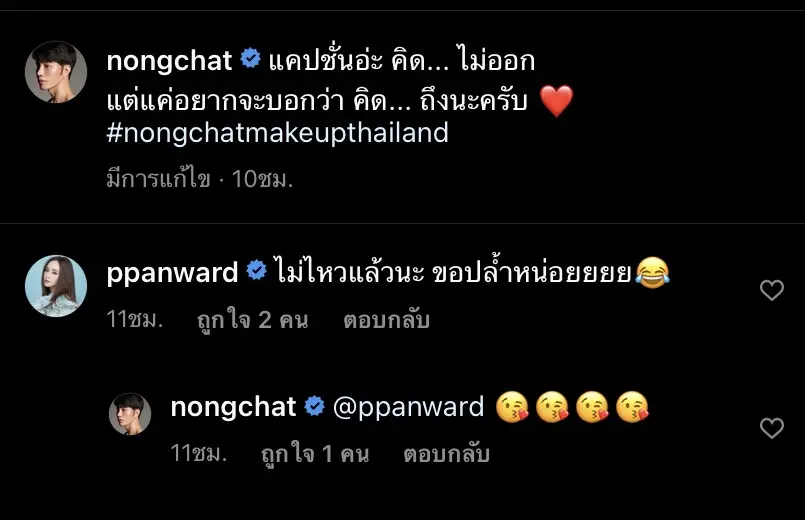The height and width of the screenshot is (520, 805).
Task: Click the 11ชม. timestamp under ppanward's comment
Action: (135, 319)
